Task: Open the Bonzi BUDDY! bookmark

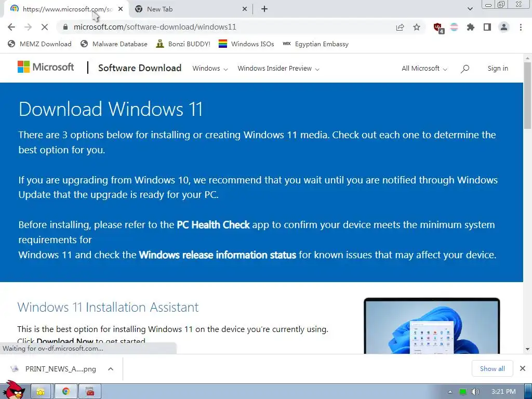Action: [x=183, y=44]
